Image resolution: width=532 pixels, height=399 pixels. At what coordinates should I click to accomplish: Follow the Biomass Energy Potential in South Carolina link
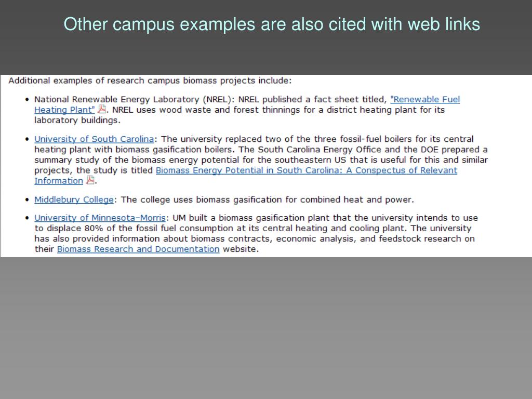(306, 170)
